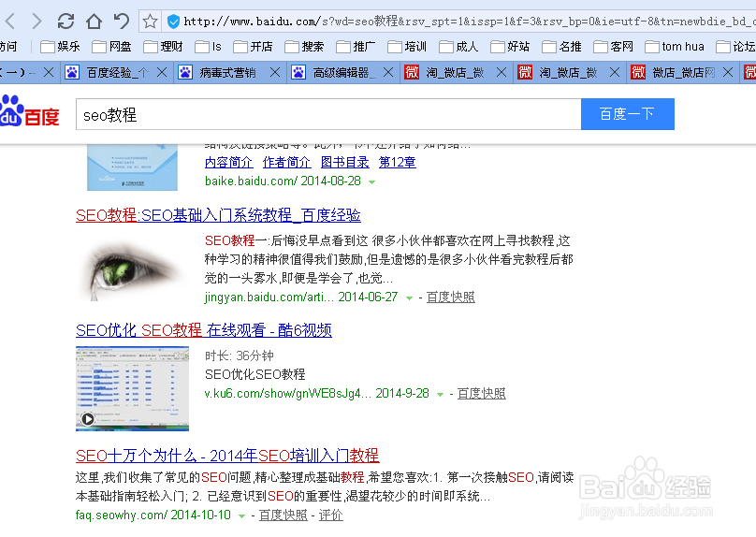Screen dimensions: 756x537
Task: Click the v.ku6.com/show/gnWE8sJg4... URL text
Action: click(x=288, y=393)
